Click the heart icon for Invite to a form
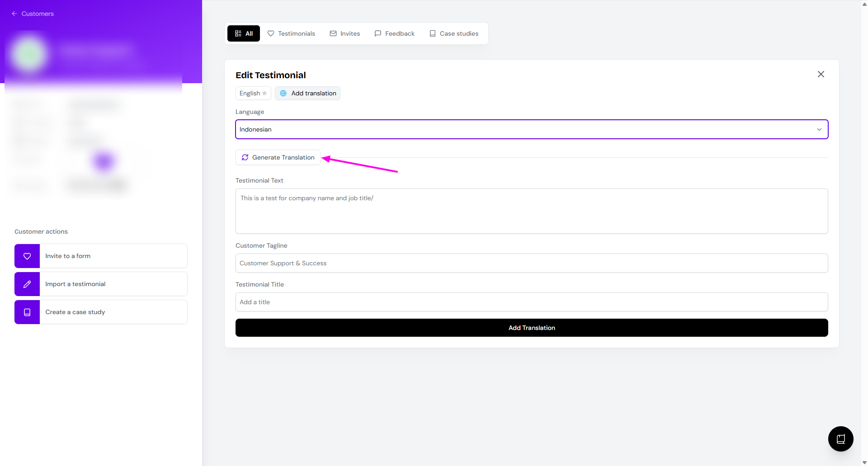868x466 pixels. [27, 256]
